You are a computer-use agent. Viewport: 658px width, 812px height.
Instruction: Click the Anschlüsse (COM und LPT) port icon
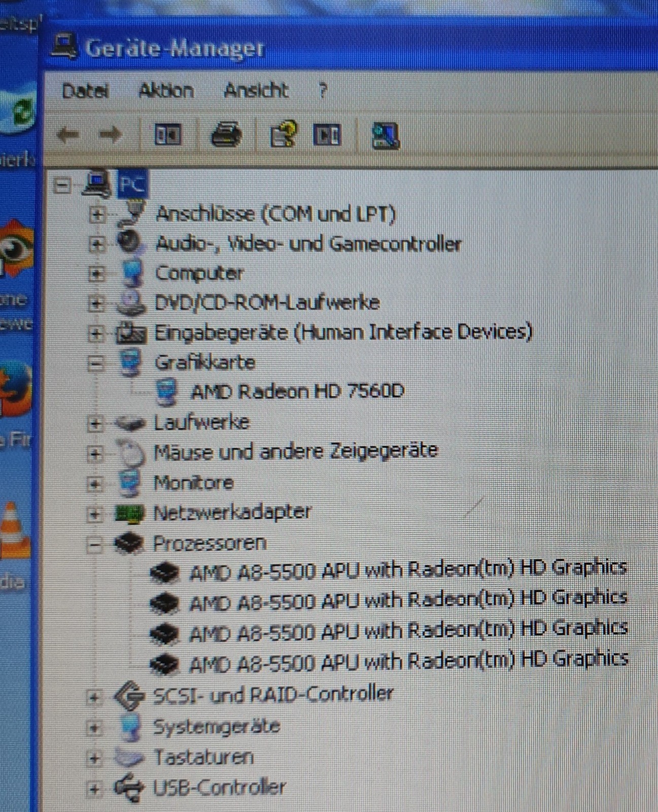(131, 213)
